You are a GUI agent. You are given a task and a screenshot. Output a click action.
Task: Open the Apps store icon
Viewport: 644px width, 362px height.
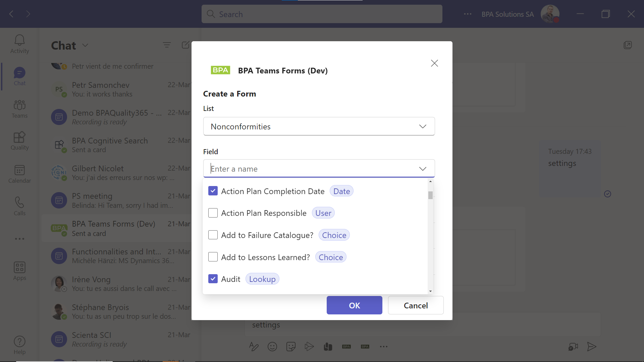(x=19, y=271)
